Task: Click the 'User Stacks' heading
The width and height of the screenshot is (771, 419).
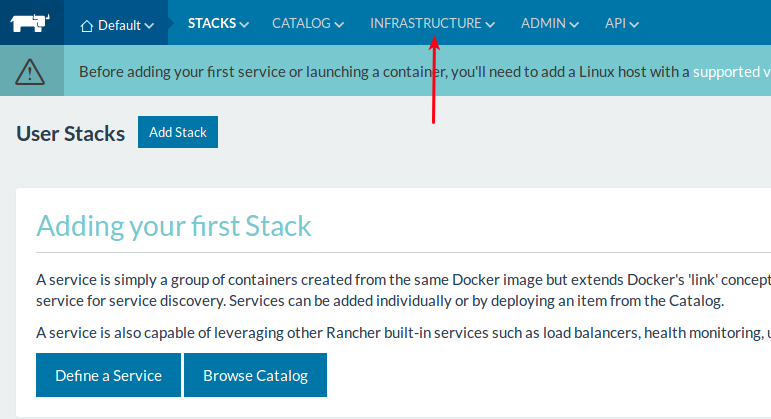Action: pyautogui.click(x=70, y=133)
